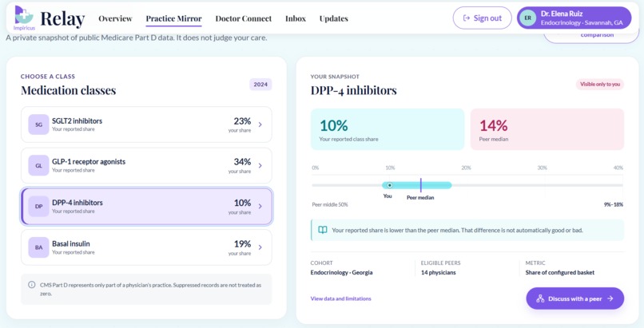Viewport: 644px width, 328px height.
Task: Select the Basal insulin class row
Action: pos(146,247)
